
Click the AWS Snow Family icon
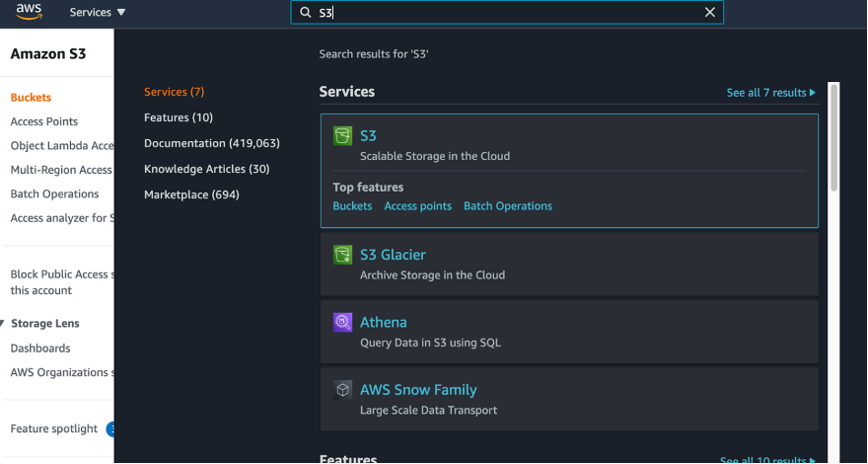click(342, 390)
